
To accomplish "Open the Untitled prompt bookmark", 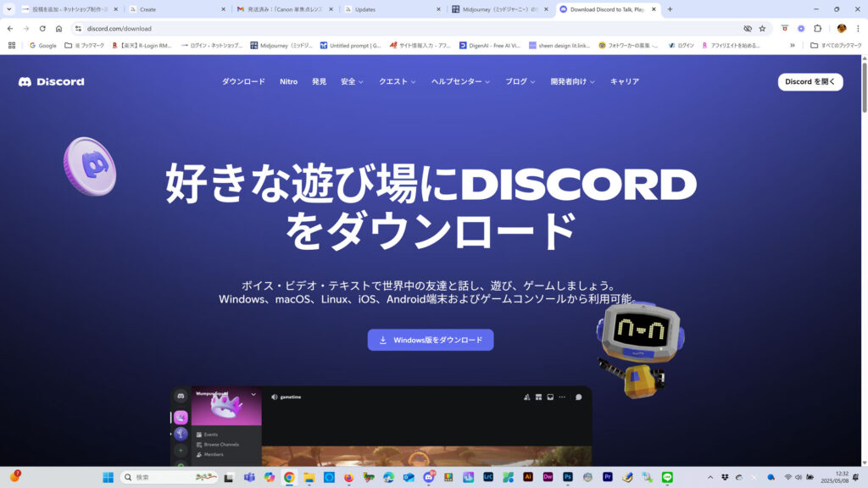I will (350, 46).
